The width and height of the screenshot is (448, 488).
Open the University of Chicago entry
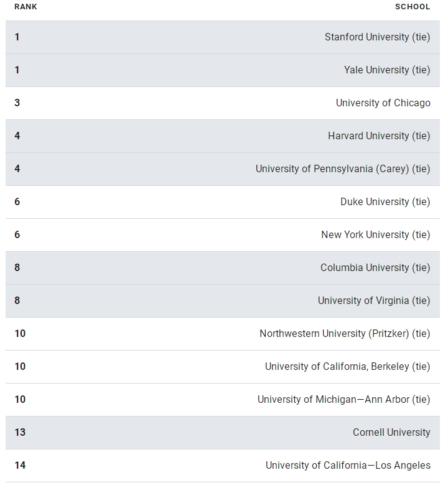[383, 103]
